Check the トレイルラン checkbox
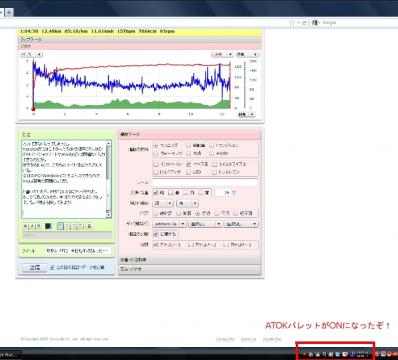The height and width of the screenshot is (360, 398). coord(214,172)
